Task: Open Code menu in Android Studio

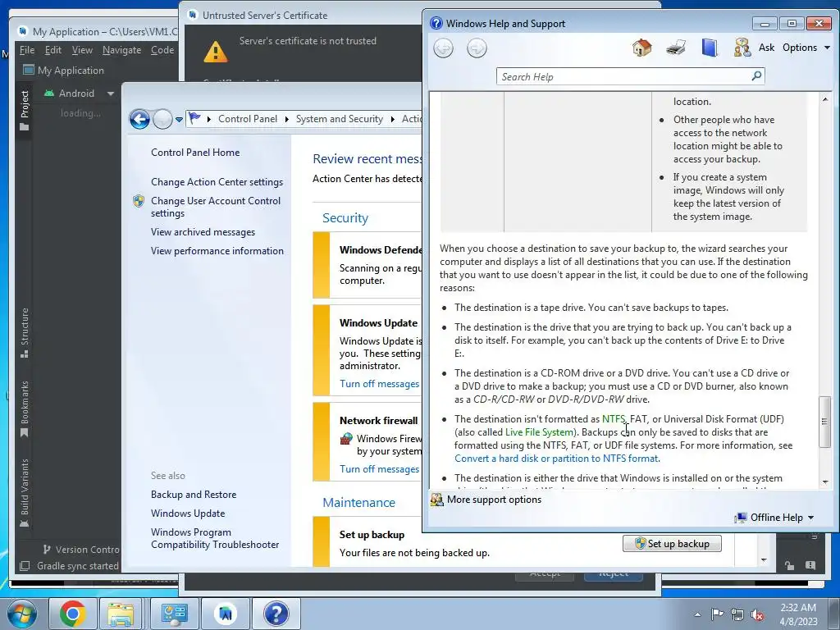Action: click(162, 50)
